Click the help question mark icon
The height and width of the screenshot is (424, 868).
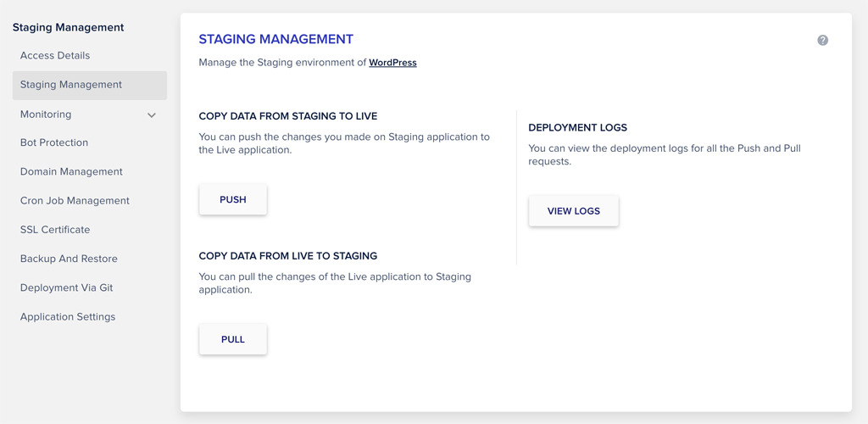pos(822,40)
